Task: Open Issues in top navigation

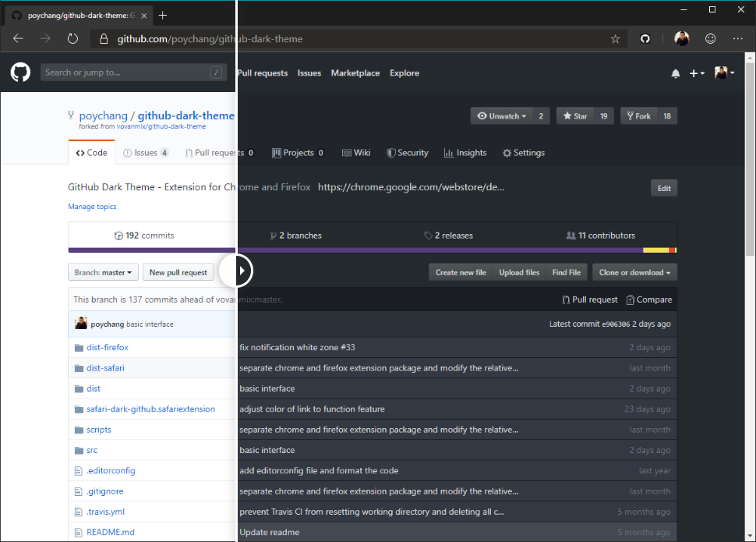Action: (309, 73)
